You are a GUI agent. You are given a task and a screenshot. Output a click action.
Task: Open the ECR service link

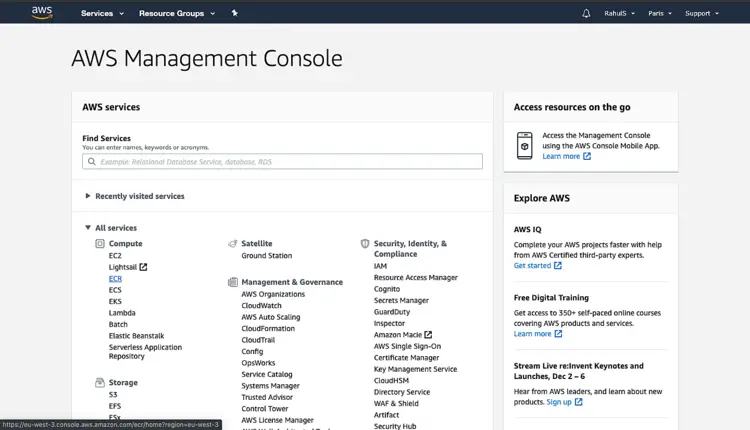pos(115,278)
